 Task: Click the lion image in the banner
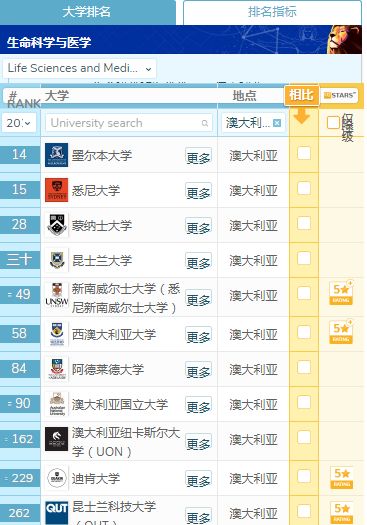click(x=344, y=40)
